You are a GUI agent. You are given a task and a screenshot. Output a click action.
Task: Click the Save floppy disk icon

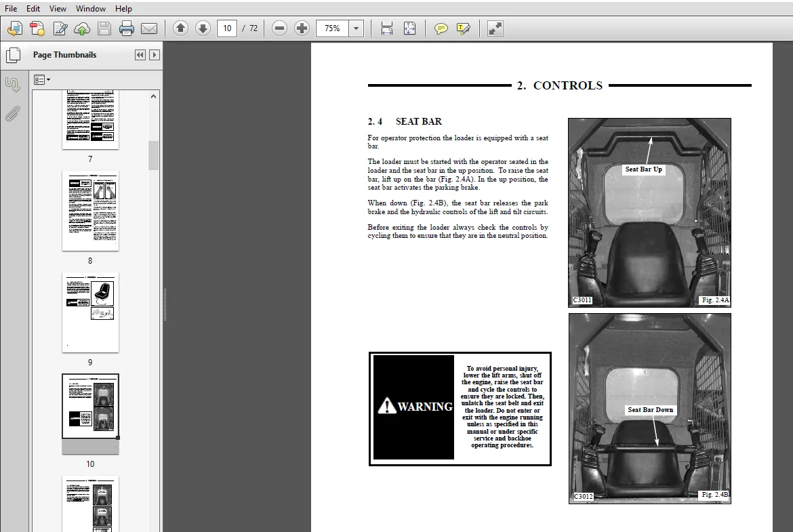(104, 28)
